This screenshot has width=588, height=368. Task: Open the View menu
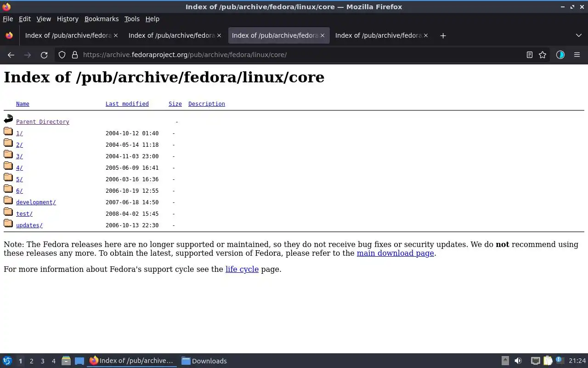pos(44,19)
